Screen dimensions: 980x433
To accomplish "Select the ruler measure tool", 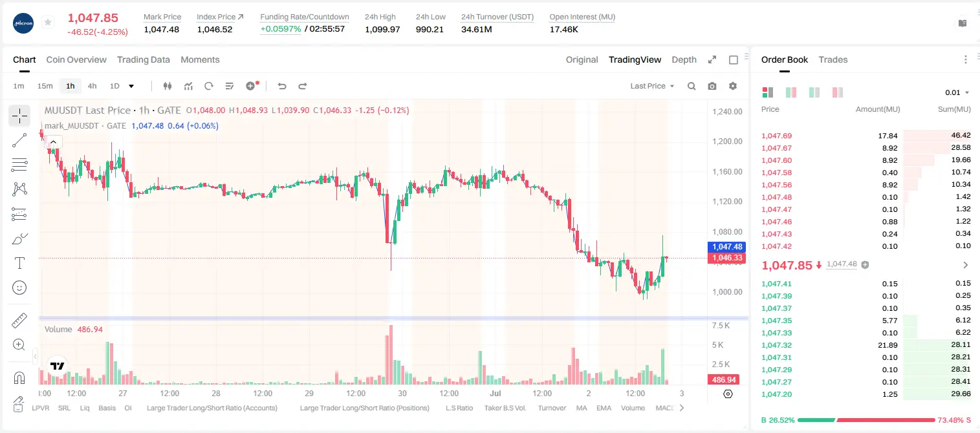I will 19,321.
